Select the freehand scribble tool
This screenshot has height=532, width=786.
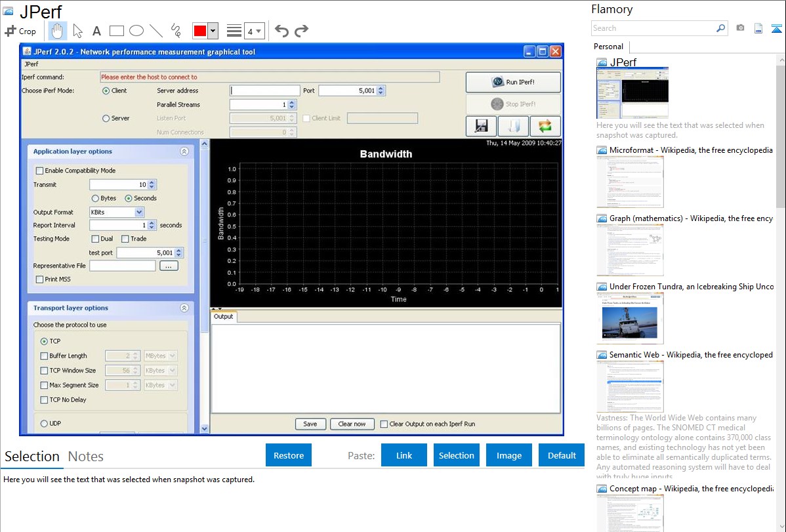click(176, 31)
